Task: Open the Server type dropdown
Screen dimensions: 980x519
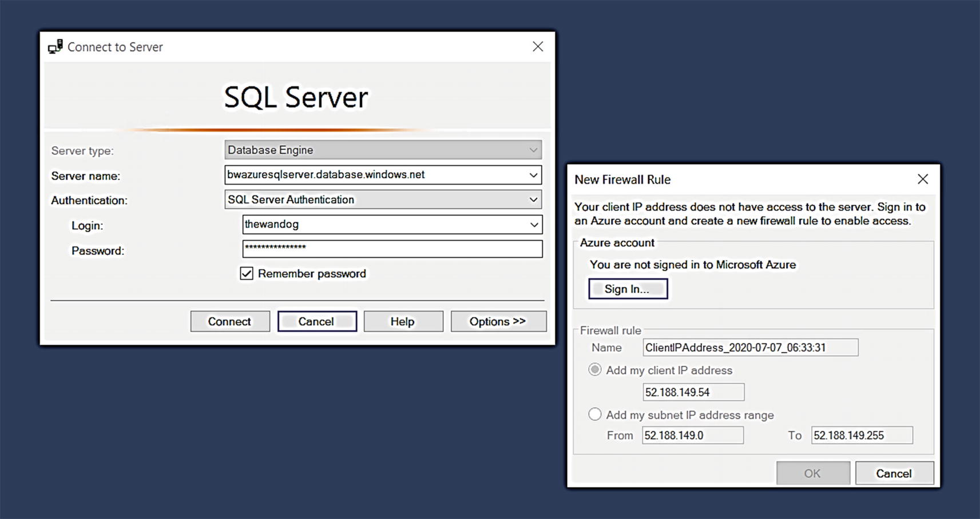Action: tap(383, 150)
